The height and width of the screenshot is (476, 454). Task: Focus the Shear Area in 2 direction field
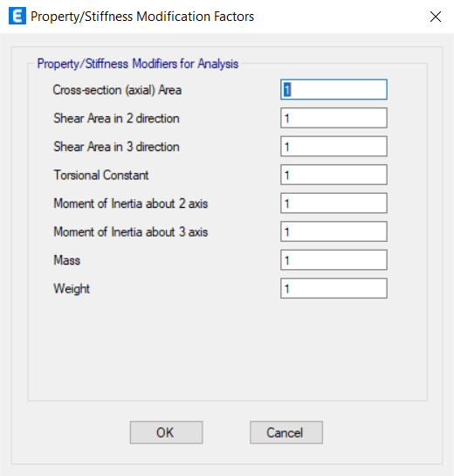[x=334, y=118]
